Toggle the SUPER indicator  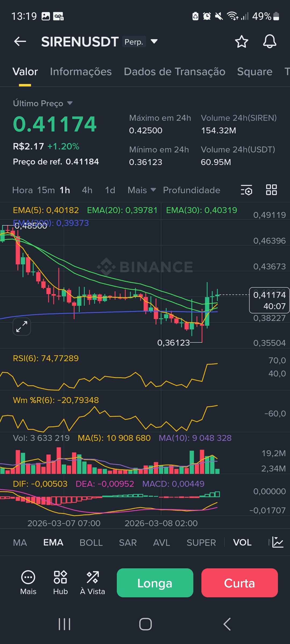click(x=201, y=543)
